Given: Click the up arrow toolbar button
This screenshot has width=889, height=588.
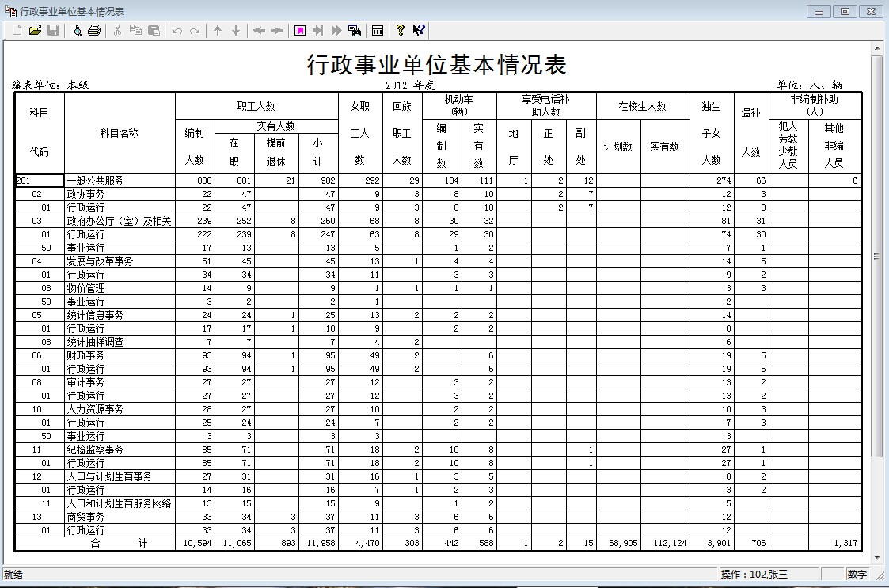Looking at the screenshot, I should 218,30.
